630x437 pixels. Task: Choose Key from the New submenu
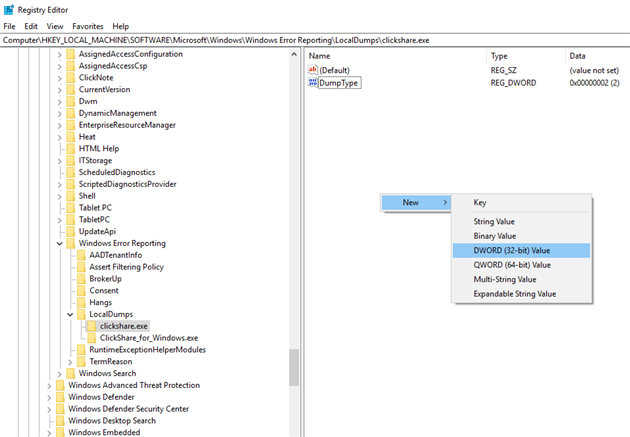click(521, 202)
